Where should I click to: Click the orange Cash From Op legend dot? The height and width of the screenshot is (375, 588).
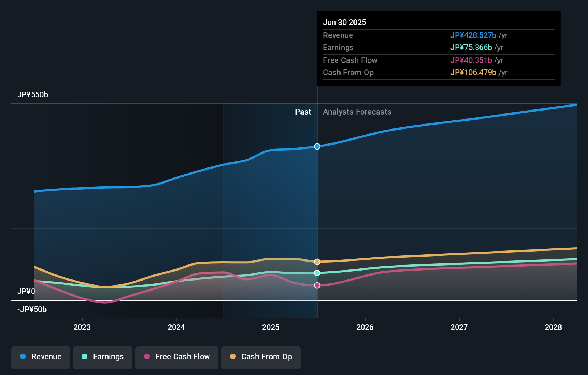coord(233,357)
